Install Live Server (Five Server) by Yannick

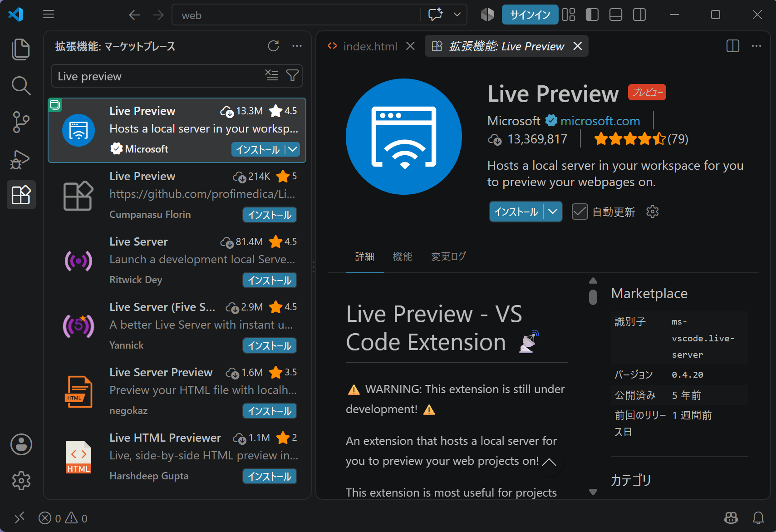pyautogui.click(x=270, y=345)
